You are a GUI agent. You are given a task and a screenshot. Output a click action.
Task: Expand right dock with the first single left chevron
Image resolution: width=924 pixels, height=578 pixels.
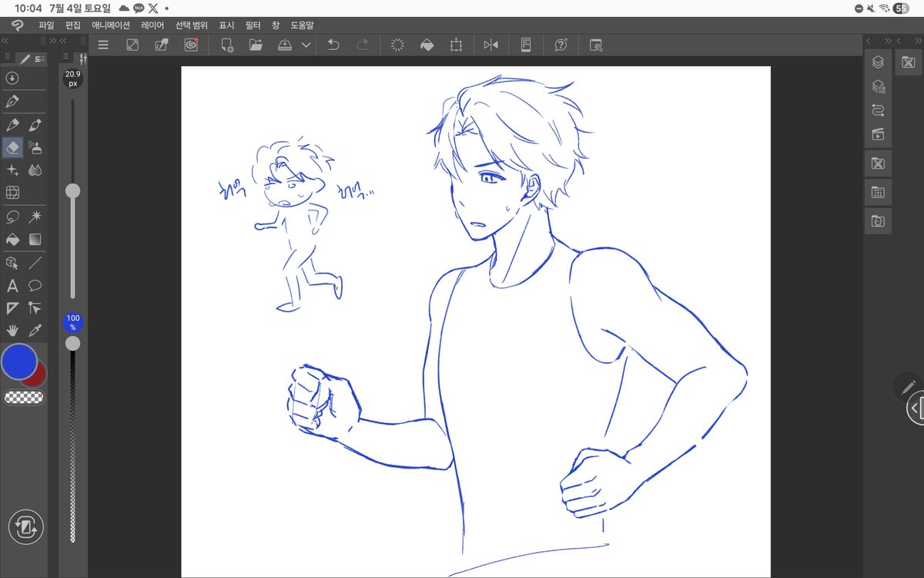tap(868, 40)
